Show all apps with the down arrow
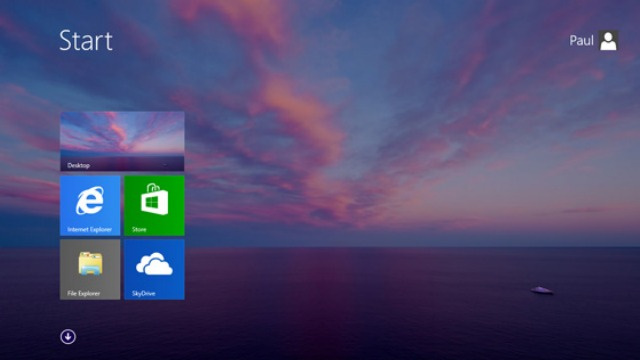Image resolution: width=640 pixels, height=360 pixels. click(68, 337)
